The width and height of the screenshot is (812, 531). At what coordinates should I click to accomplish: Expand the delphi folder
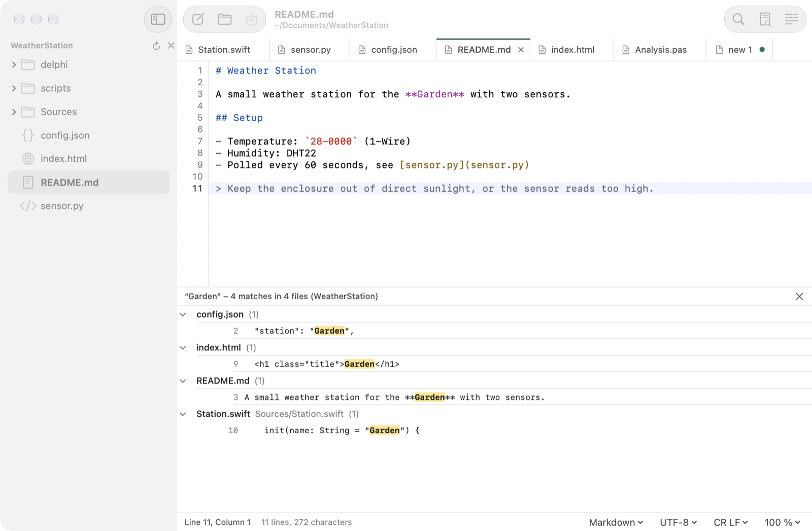[14, 65]
